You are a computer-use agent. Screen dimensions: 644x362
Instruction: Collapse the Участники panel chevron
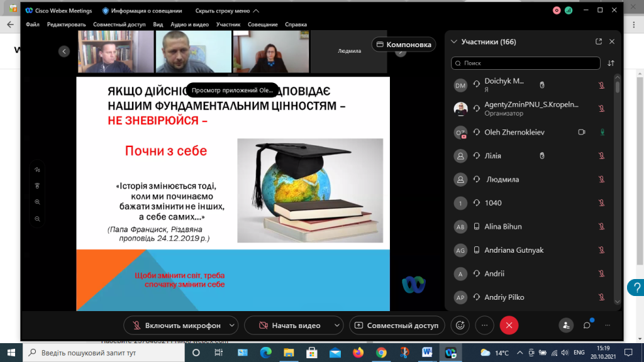pos(454,41)
